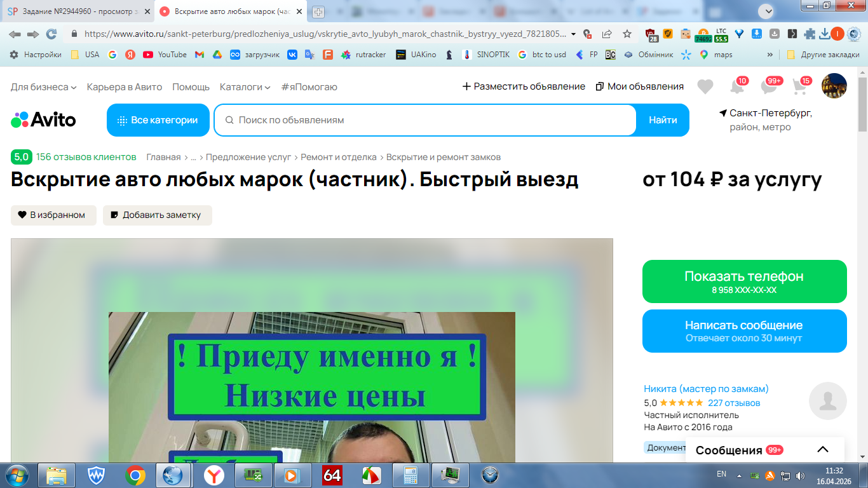Open the red 64 app in taskbar
This screenshot has height=488, width=868.
(332, 475)
